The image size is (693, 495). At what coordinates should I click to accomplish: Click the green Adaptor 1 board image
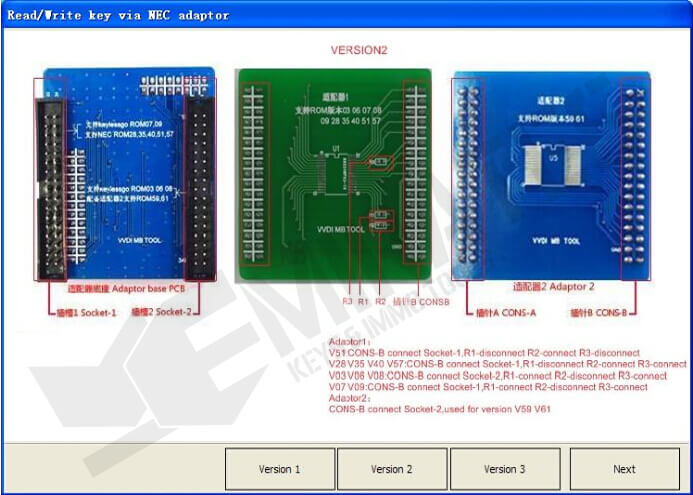click(x=335, y=175)
